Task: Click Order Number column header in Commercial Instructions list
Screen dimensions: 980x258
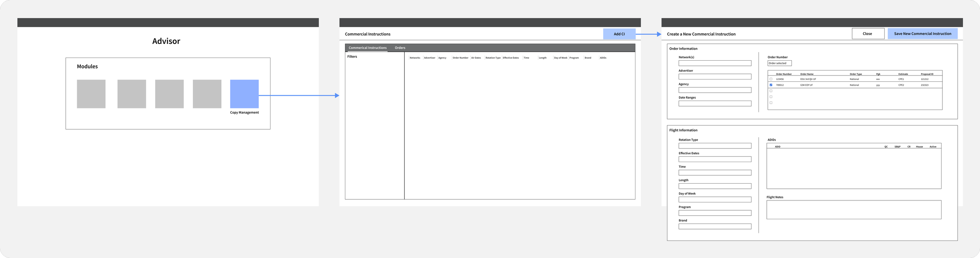Action: click(x=461, y=58)
